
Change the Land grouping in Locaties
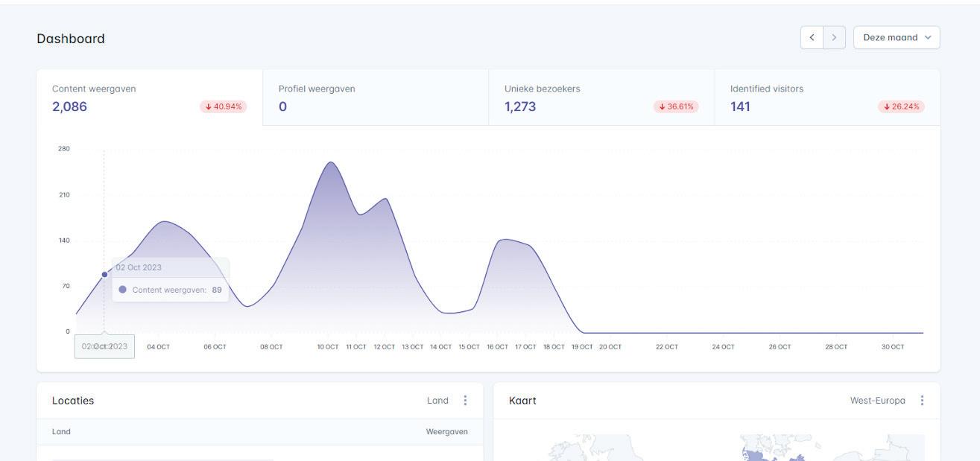[437, 401]
